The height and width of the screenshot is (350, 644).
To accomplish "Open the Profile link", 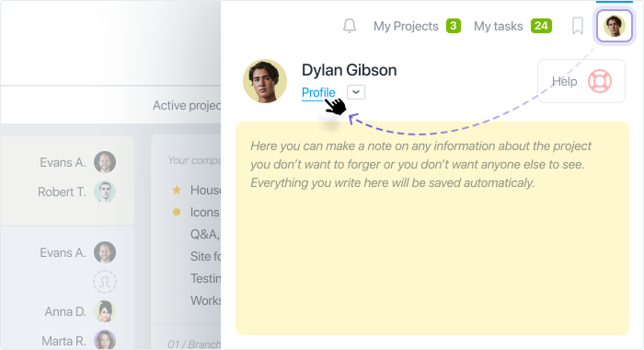I will pos(318,92).
